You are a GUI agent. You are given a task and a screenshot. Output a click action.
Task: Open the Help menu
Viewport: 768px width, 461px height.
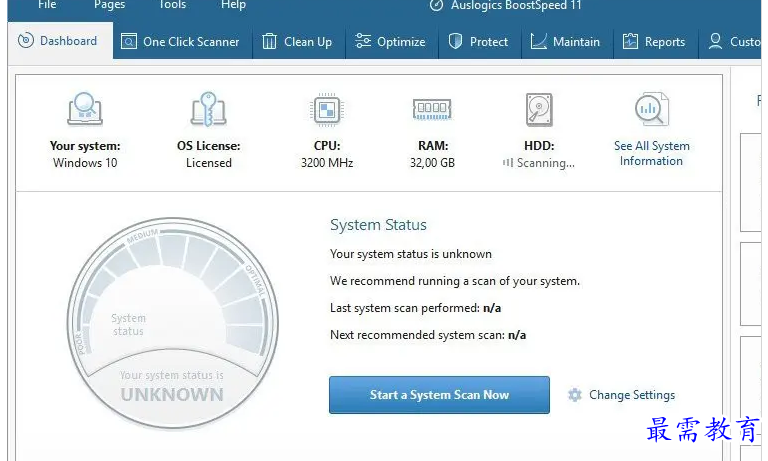tap(233, 5)
